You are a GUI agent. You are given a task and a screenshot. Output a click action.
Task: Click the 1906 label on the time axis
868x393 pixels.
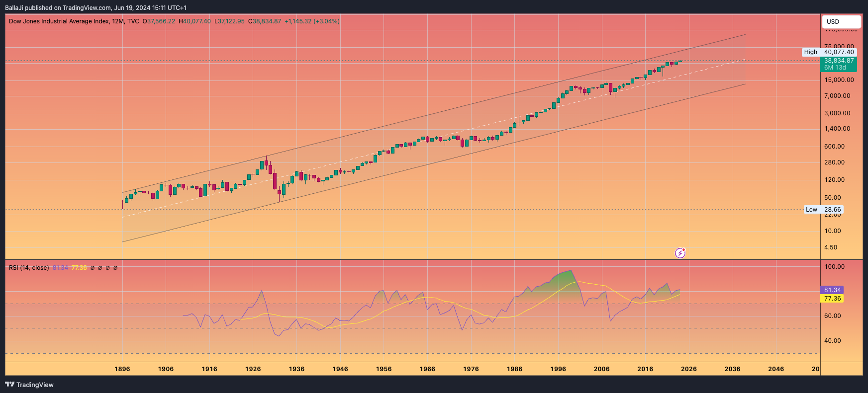pos(166,369)
